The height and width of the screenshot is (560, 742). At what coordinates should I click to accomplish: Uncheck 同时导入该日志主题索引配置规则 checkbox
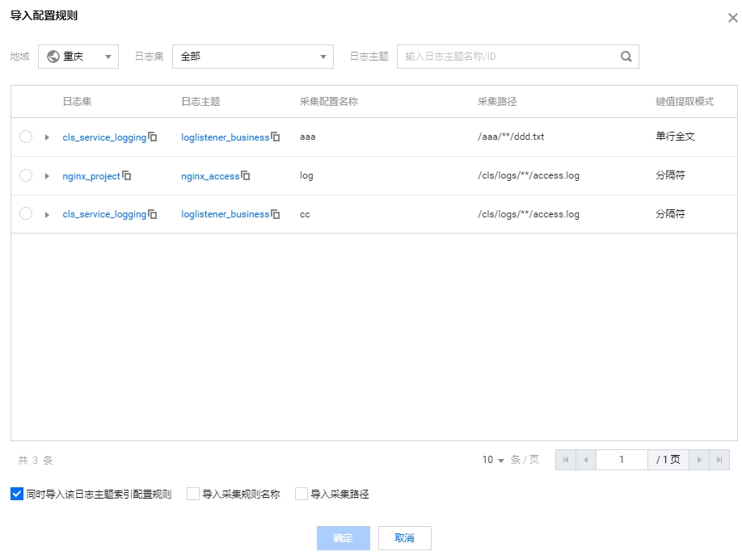17,494
